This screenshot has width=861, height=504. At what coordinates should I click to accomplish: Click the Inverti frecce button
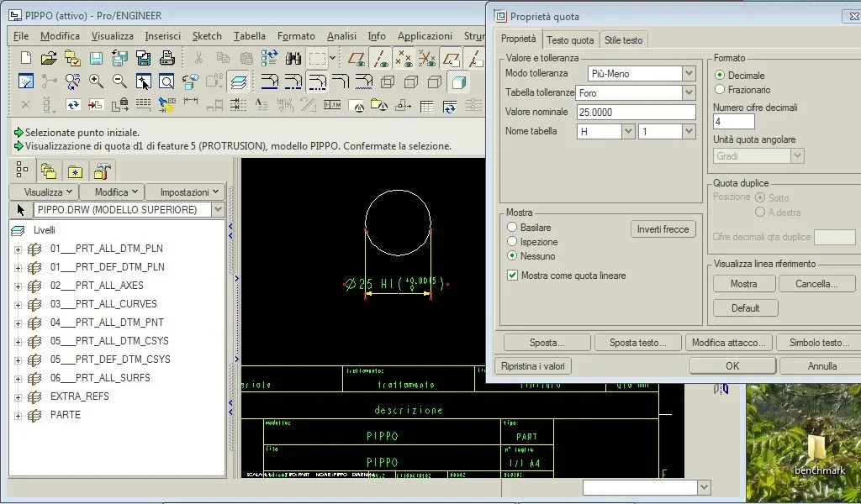coord(663,229)
